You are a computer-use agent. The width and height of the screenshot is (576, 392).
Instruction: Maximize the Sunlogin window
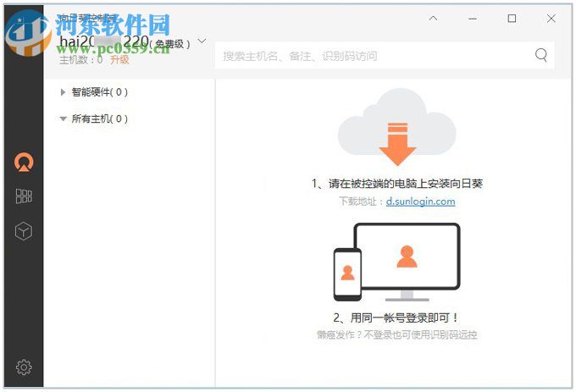[512, 19]
